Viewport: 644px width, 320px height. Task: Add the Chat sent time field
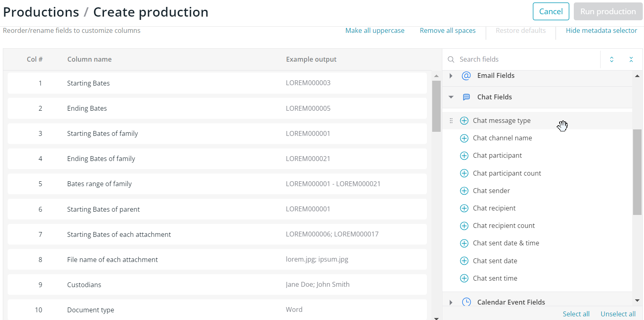tap(464, 278)
